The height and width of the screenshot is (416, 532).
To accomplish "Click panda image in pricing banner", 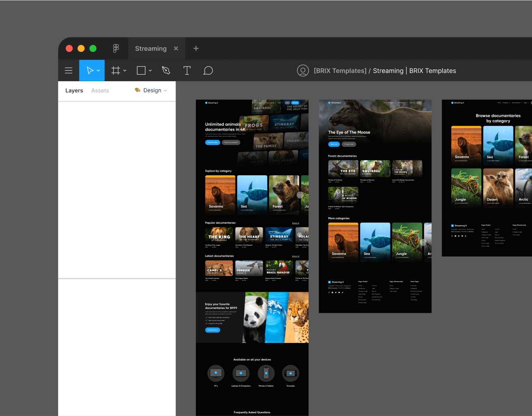I will coord(255,317).
